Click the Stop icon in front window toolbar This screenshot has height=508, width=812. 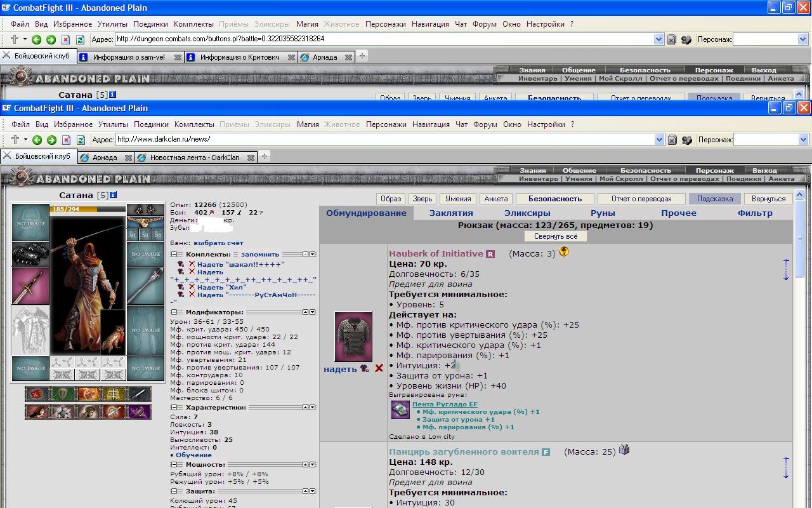(x=65, y=140)
